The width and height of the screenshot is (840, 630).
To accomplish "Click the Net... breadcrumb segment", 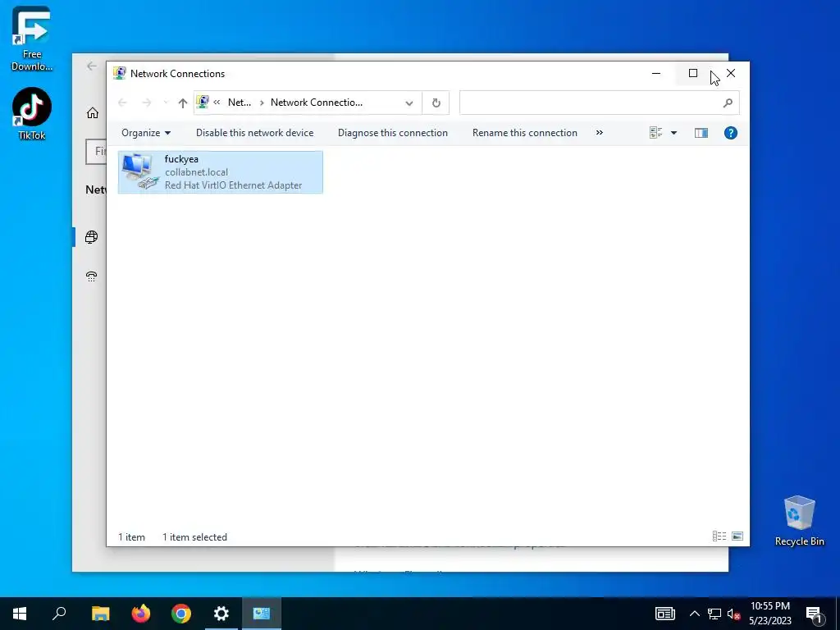I will [x=240, y=103].
